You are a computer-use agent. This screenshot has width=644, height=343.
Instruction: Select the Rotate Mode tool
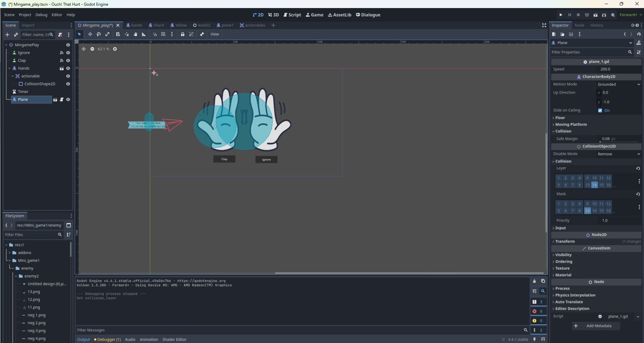tap(99, 34)
